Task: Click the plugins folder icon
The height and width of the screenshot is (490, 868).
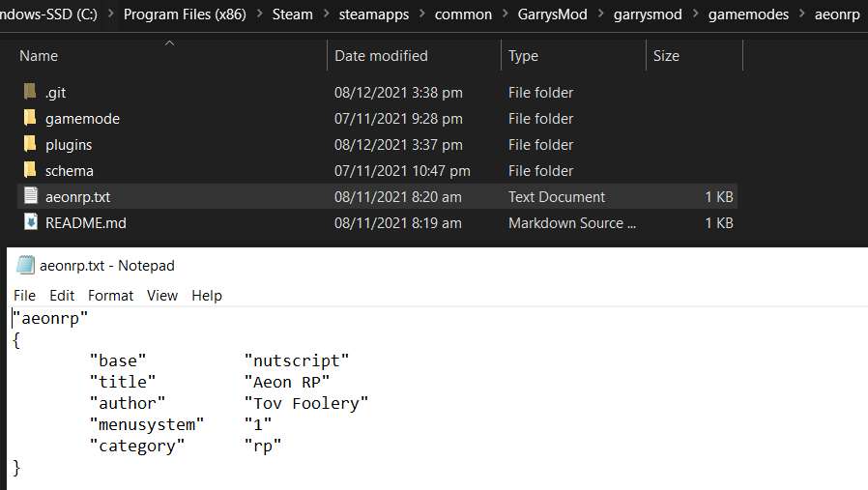Action: pyautogui.click(x=30, y=143)
